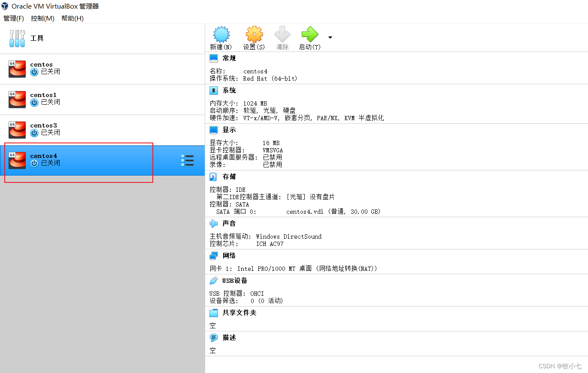Open the 控制(M) menu

pos(42,18)
